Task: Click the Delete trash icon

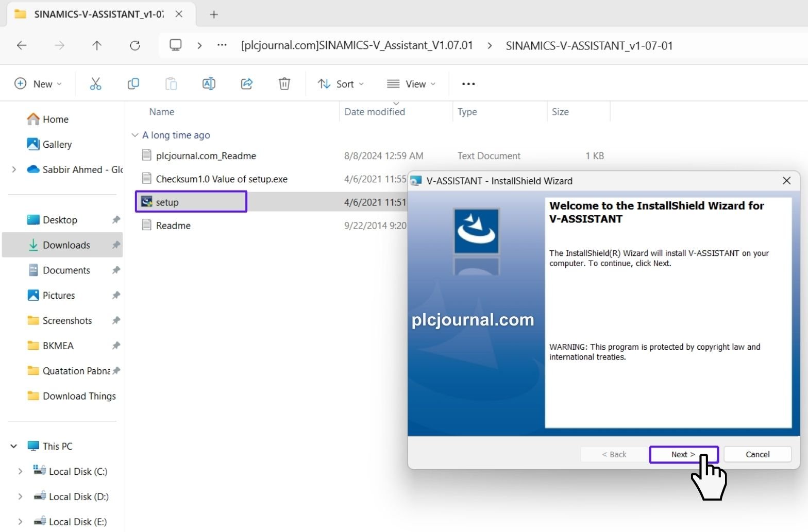Action: click(284, 83)
